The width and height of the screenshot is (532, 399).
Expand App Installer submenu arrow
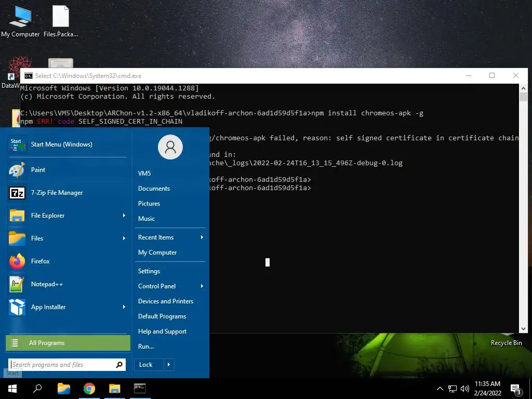pyautogui.click(x=124, y=307)
